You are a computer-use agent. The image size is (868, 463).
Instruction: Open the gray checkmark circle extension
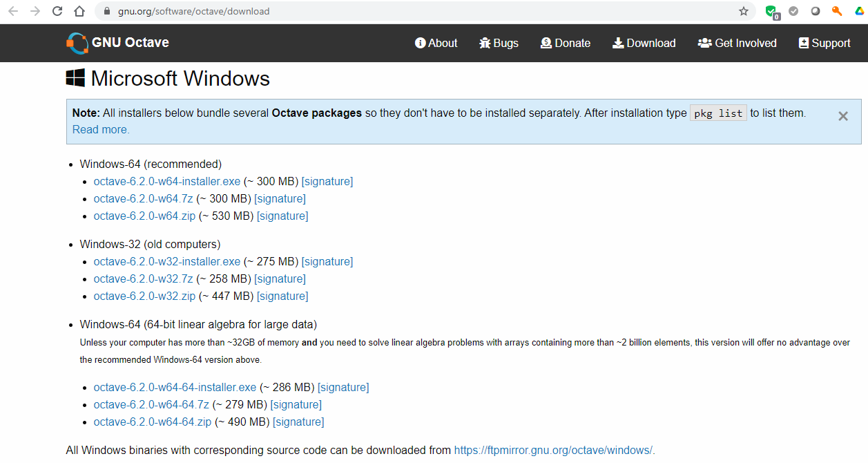[x=794, y=11]
